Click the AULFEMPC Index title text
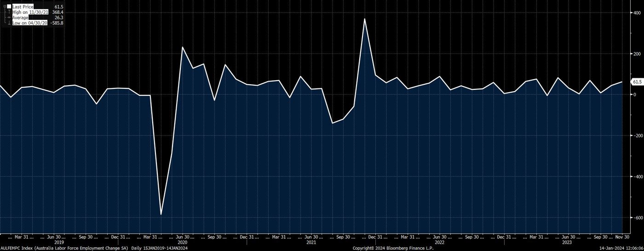The width and height of the screenshot is (644, 251). 63,248
